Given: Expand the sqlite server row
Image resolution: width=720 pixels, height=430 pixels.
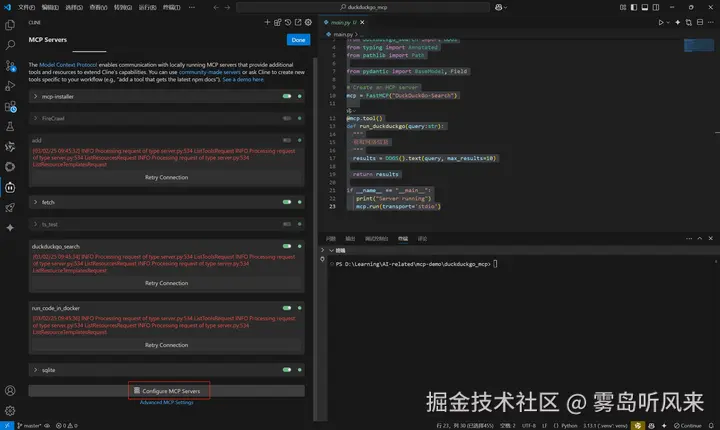Looking at the screenshot, I should (35, 370).
